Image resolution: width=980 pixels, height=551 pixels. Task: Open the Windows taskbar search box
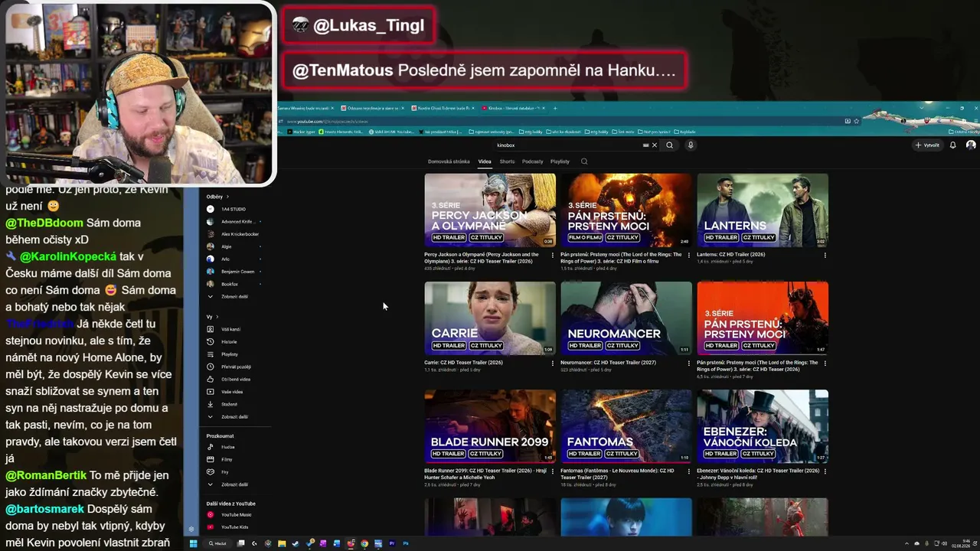217,543
